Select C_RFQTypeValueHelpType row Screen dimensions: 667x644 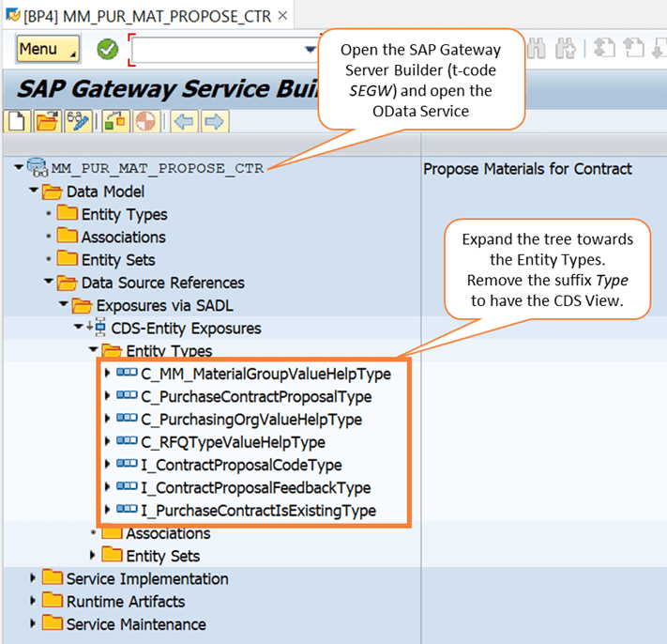233,442
